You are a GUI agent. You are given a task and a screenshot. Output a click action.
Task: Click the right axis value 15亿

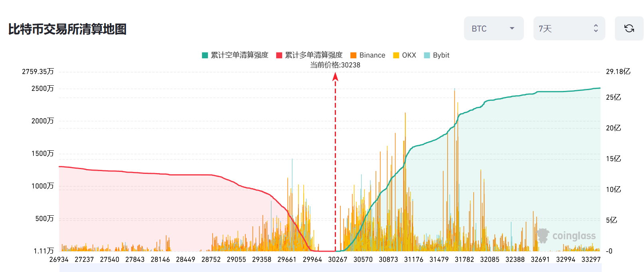613,159
